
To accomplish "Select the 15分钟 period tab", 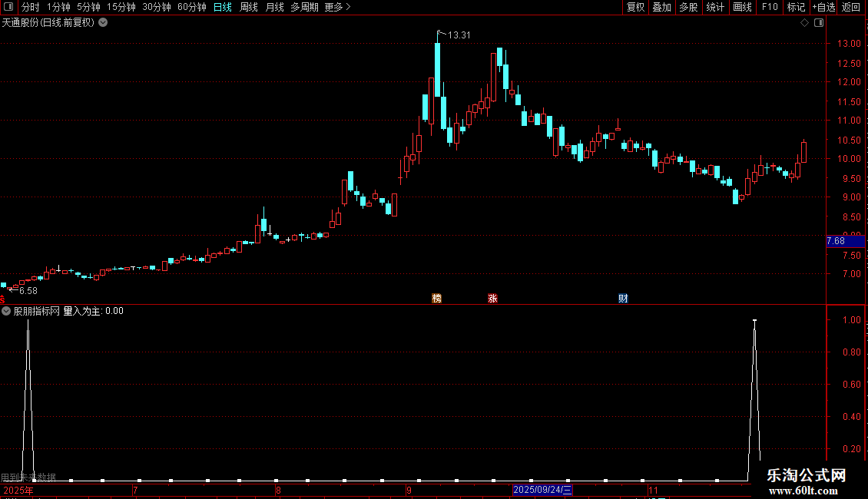I will [x=121, y=7].
